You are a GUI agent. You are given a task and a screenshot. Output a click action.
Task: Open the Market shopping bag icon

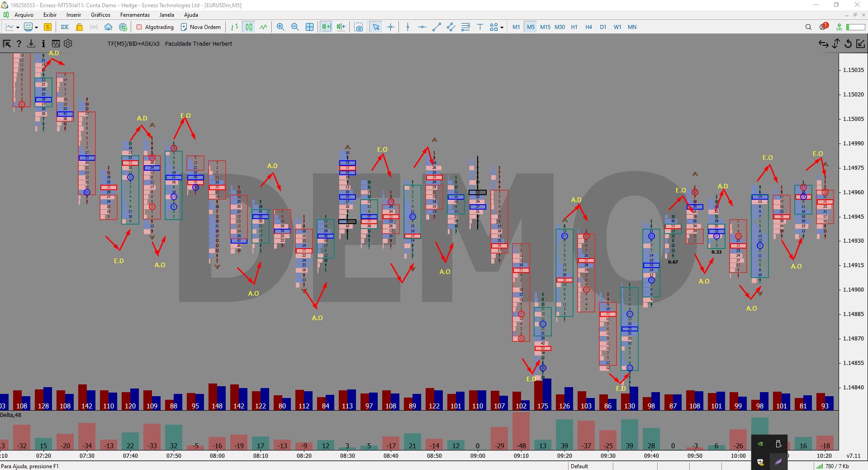pyautogui.click(x=80, y=27)
